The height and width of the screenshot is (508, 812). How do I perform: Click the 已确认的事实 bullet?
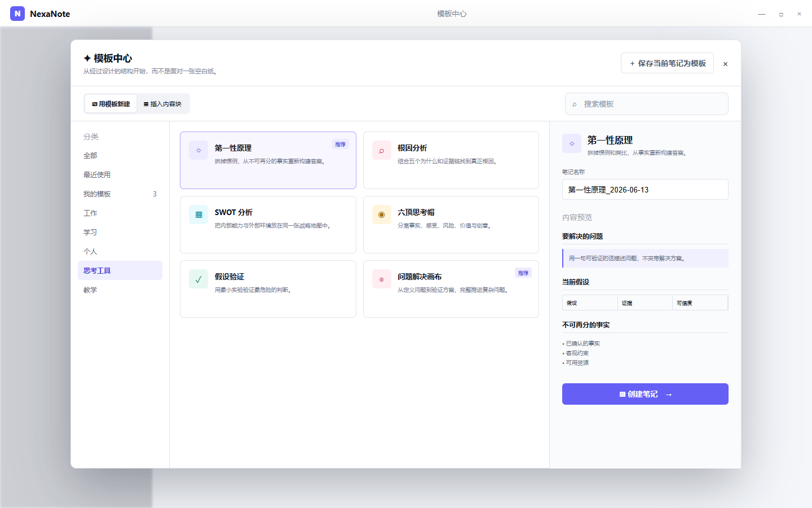[581, 344]
